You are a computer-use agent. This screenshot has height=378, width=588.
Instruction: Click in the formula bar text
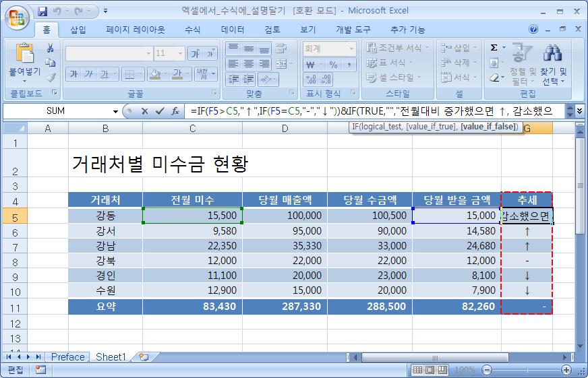[x=374, y=111]
